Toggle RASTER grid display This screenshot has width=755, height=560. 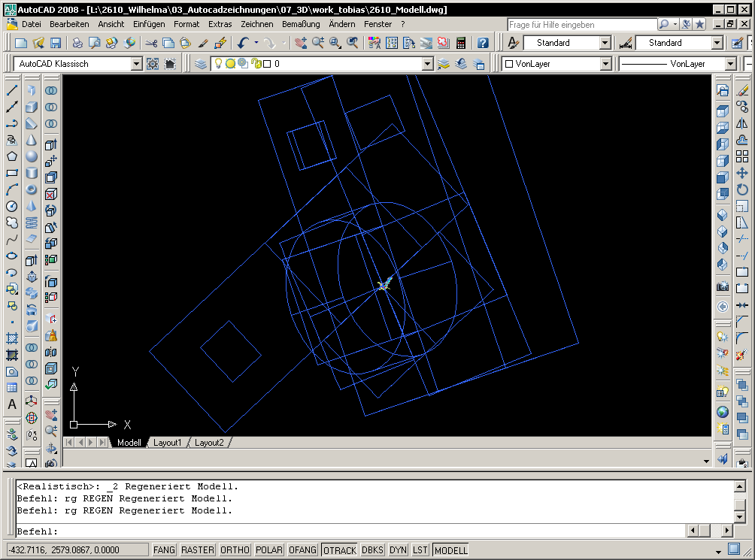[x=198, y=550]
